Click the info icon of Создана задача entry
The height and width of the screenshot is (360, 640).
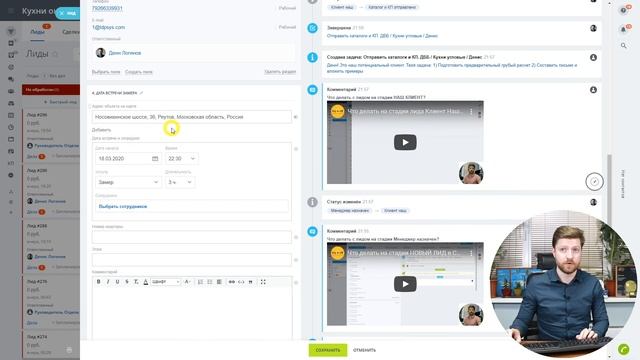(312, 58)
